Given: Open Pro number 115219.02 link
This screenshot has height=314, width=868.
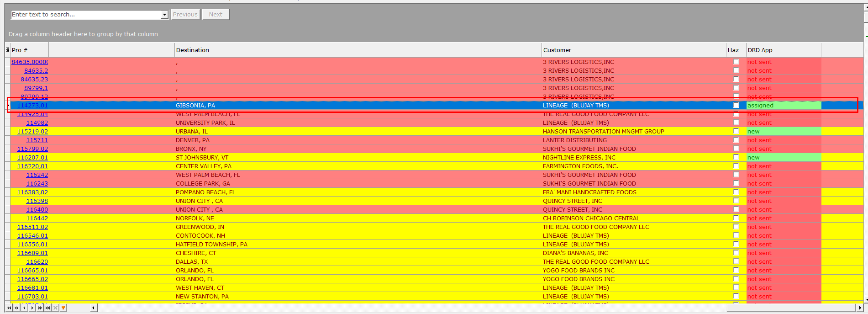Looking at the screenshot, I should click(32, 132).
